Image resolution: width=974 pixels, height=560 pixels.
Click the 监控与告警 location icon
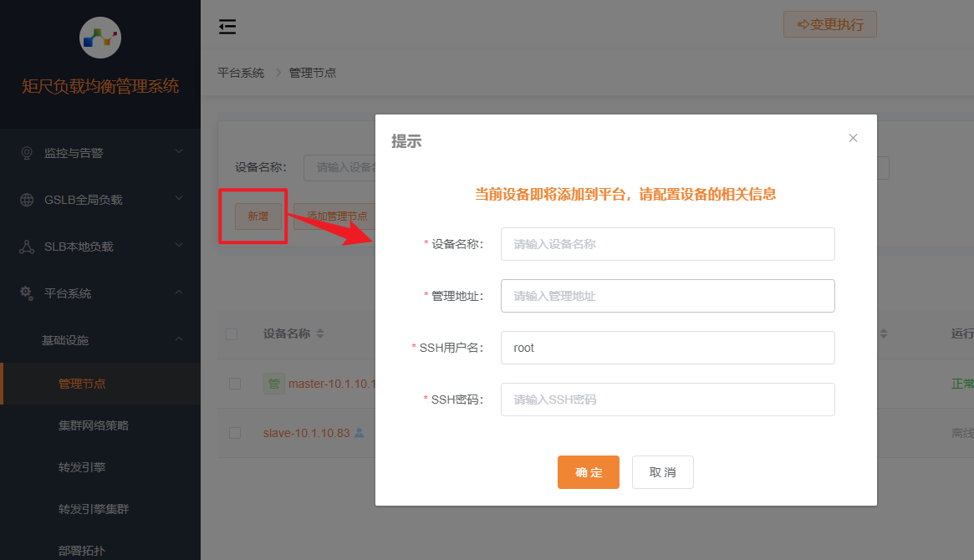coord(27,153)
